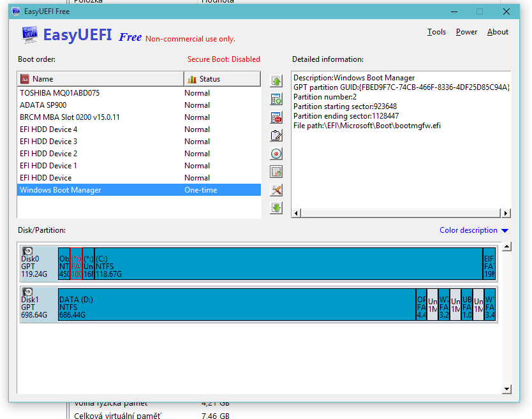Click the Disk1 hard drive icon
This screenshot has height=419, width=532.
27,291
